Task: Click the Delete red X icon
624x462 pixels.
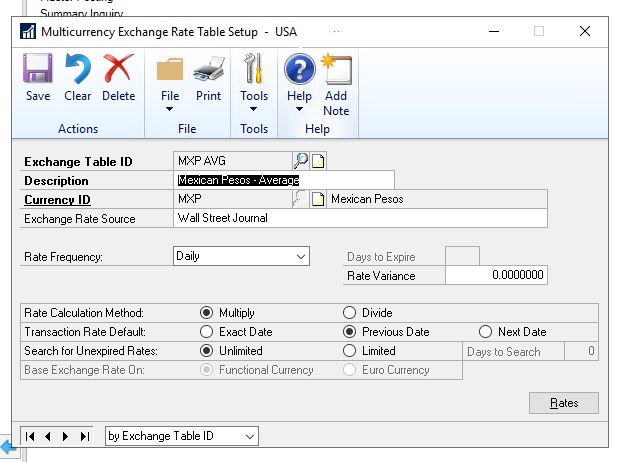Action: (x=118, y=72)
